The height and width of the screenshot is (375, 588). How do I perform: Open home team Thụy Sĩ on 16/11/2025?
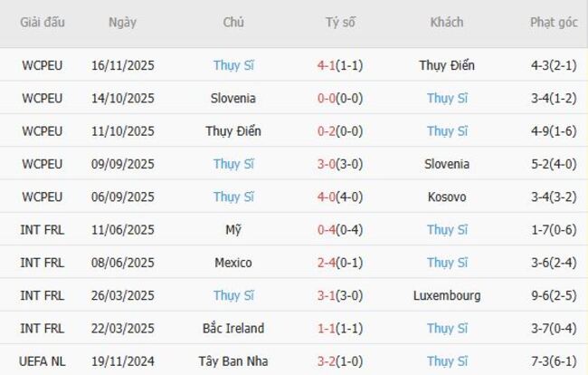point(233,65)
